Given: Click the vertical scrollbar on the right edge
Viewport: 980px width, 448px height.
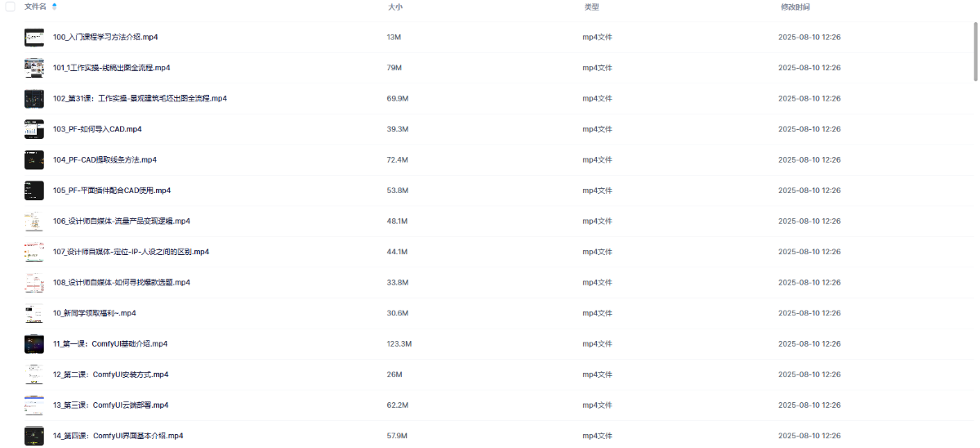Looking at the screenshot, I should (x=975, y=52).
